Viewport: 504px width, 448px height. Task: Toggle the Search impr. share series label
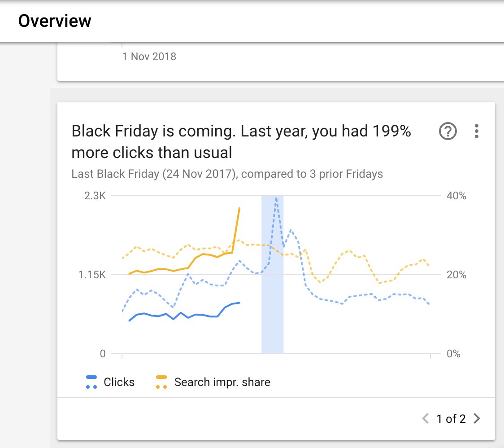click(222, 382)
